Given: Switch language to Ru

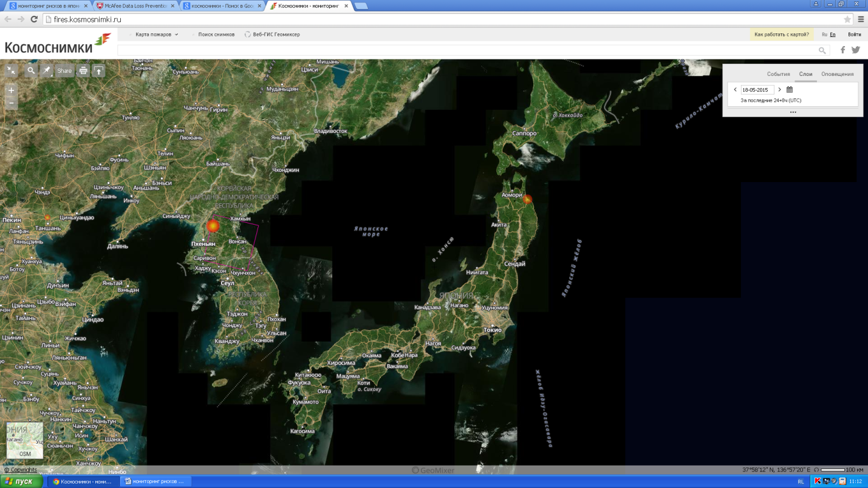Looking at the screenshot, I should (x=824, y=35).
